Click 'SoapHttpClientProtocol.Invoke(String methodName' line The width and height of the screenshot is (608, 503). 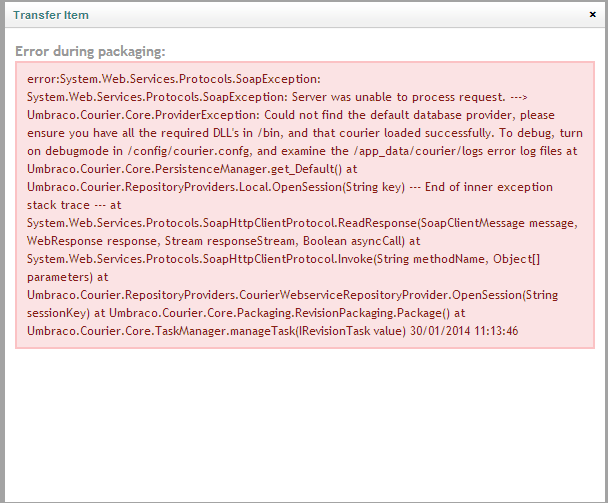tap(258, 259)
